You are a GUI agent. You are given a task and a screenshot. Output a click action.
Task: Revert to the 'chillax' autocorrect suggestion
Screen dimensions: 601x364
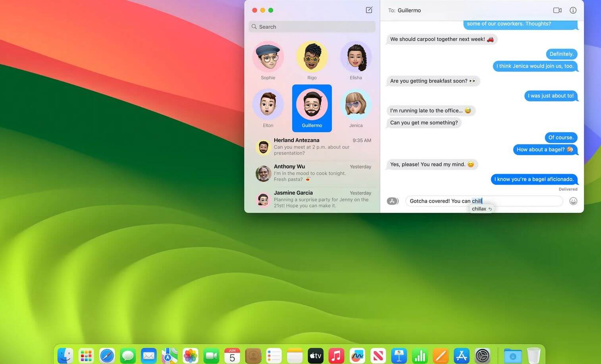(482, 209)
